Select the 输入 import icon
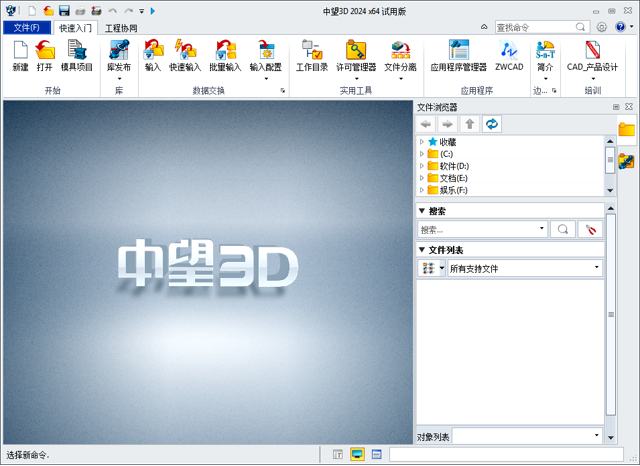The image size is (640, 466). 153,50
